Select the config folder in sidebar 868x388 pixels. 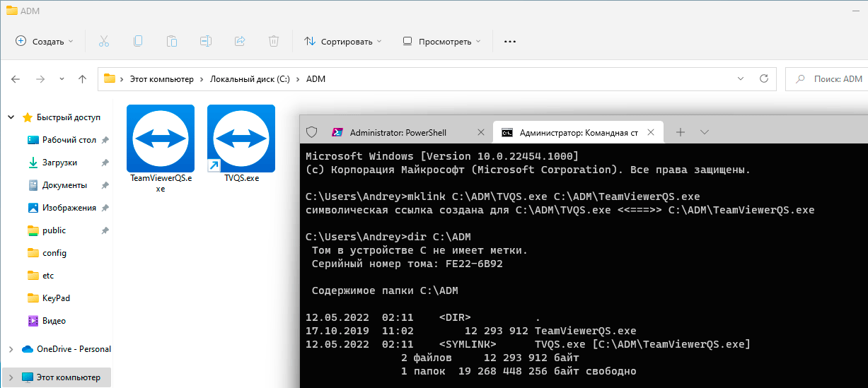click(54, 253)
